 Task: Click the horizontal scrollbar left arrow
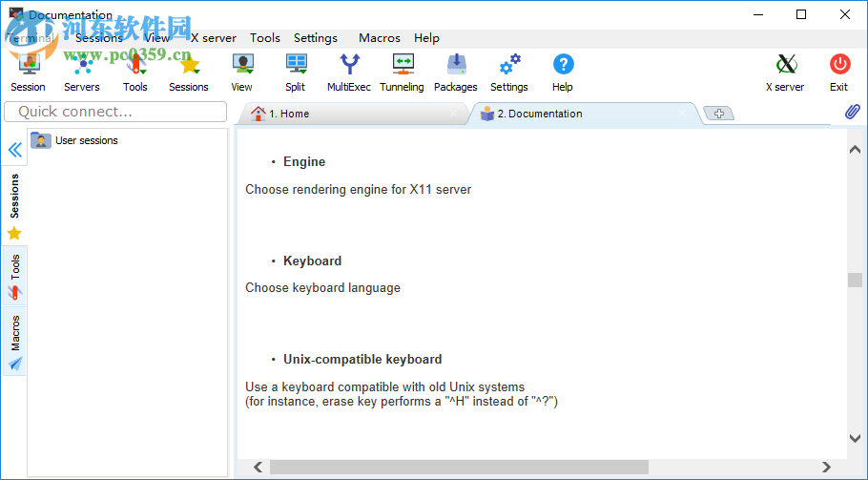[x=258, y=467]
